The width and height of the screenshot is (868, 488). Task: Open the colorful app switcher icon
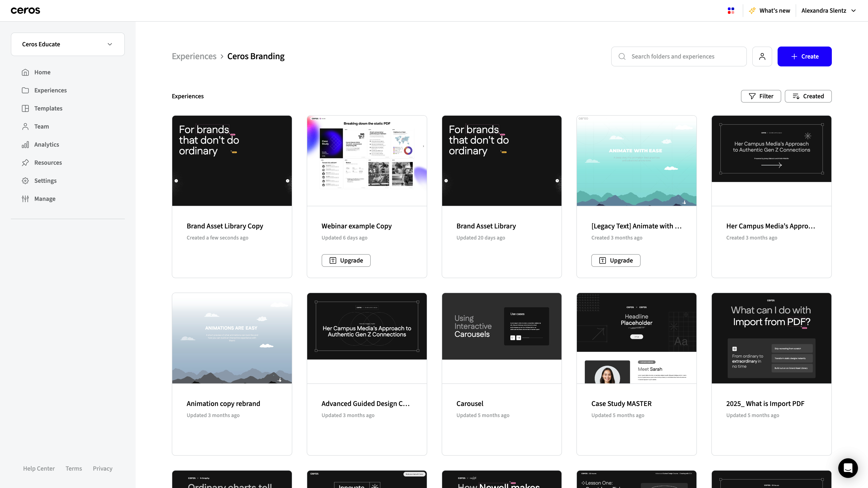(x=731, y=11)
